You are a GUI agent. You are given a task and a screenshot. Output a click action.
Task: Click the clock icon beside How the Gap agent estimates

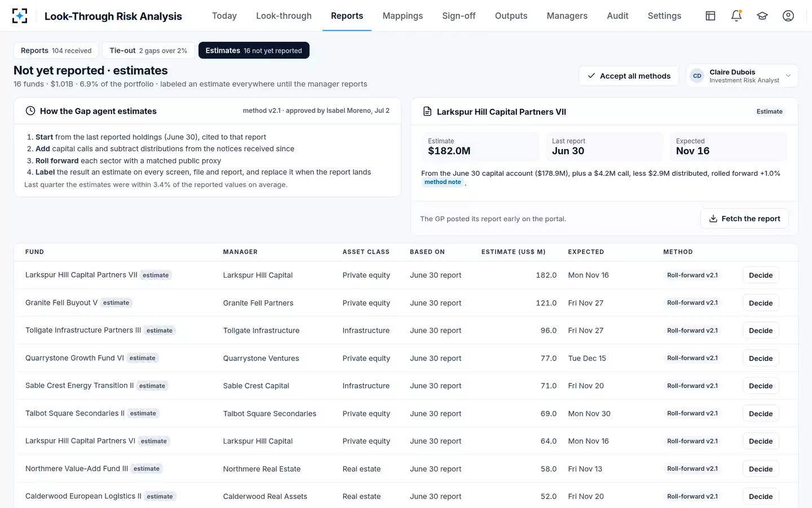point(30,111)
